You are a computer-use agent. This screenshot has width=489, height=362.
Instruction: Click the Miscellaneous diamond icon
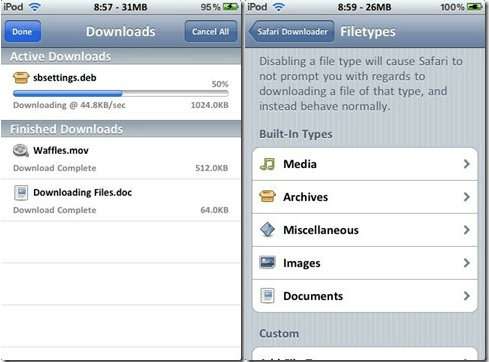pos(267,230)
